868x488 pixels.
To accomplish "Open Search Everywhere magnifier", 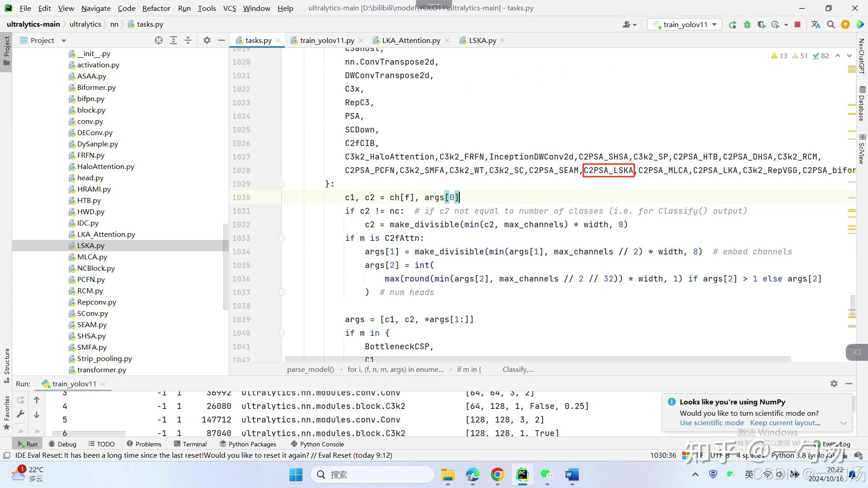I will (x=830, y=24).
